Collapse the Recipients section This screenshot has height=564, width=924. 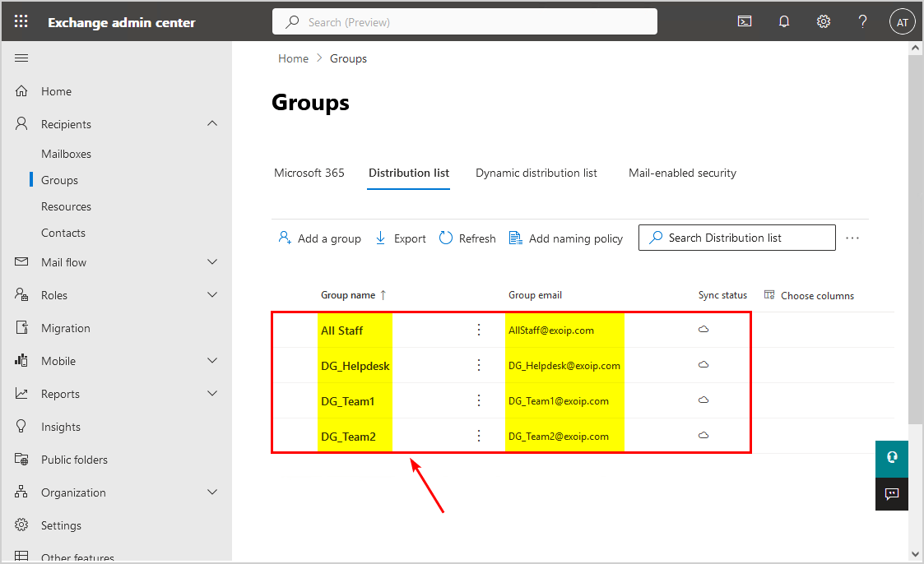[x=212, y=124]
